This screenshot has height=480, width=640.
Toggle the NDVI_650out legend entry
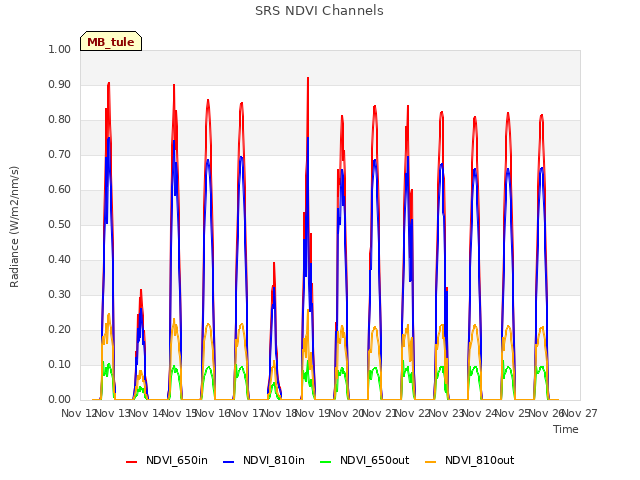tap(364, 460)
